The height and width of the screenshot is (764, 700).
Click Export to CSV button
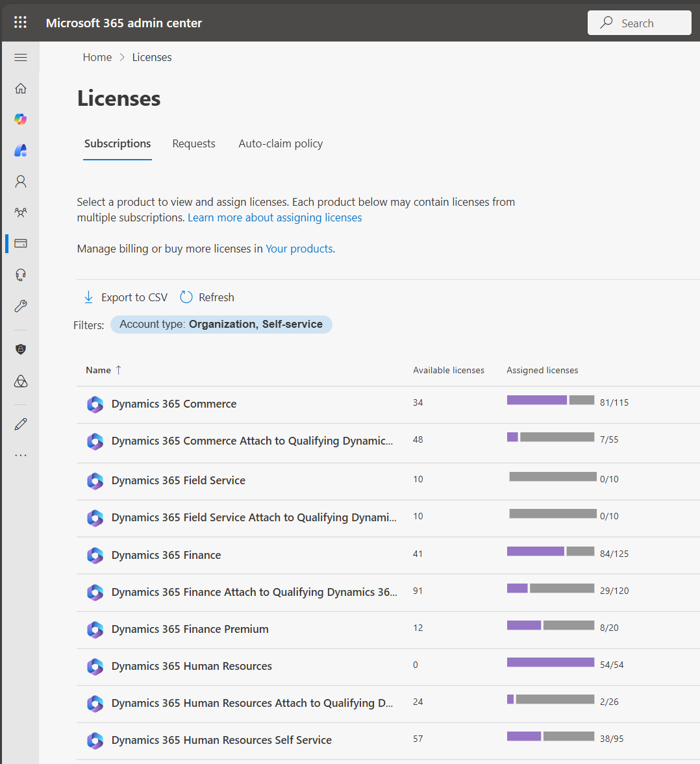point(126,297)
